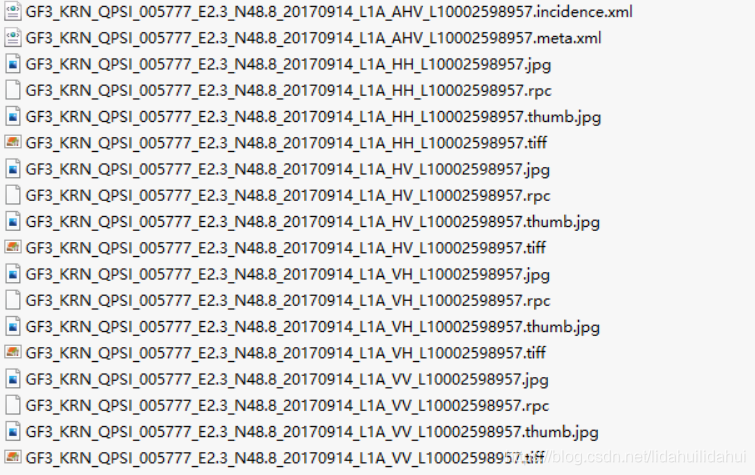Select the HV .rpc file name
The width and height of the screenshot is (755, 475).
click(288, 196)
